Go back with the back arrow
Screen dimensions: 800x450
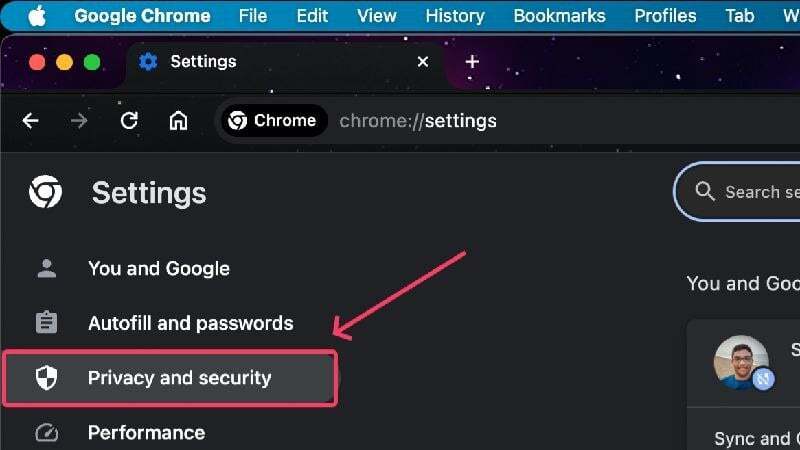[31, 121]
